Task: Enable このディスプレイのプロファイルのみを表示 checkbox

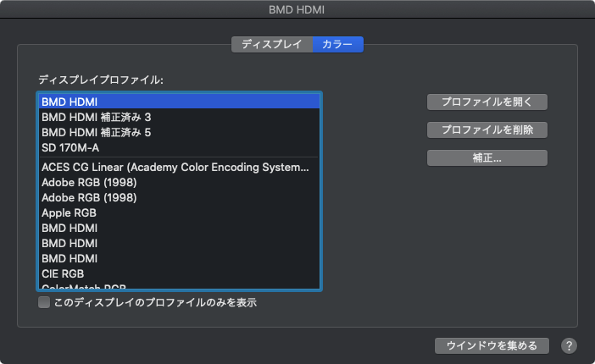Action: coord(44,302)
